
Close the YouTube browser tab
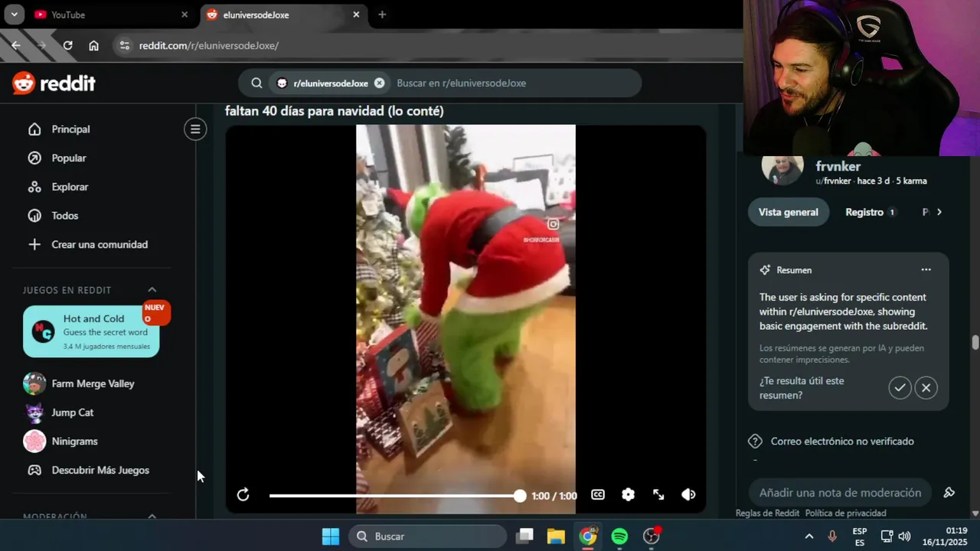185,15
